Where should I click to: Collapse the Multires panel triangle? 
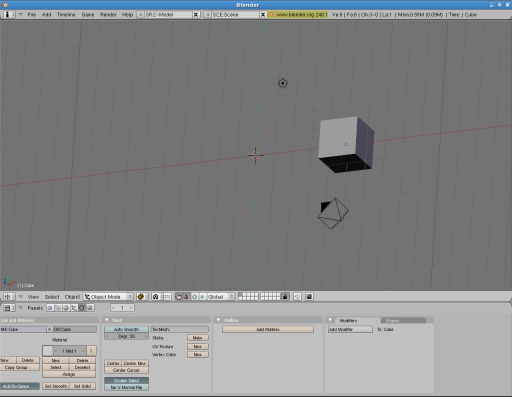(218, 320)
